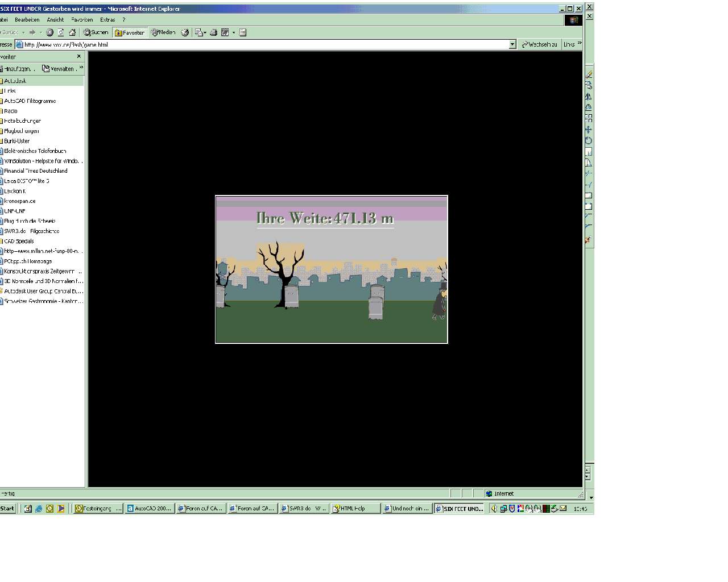This screenshot has width=728, height=582.
Task: Refresh the current page
Action: pos(61,32)
